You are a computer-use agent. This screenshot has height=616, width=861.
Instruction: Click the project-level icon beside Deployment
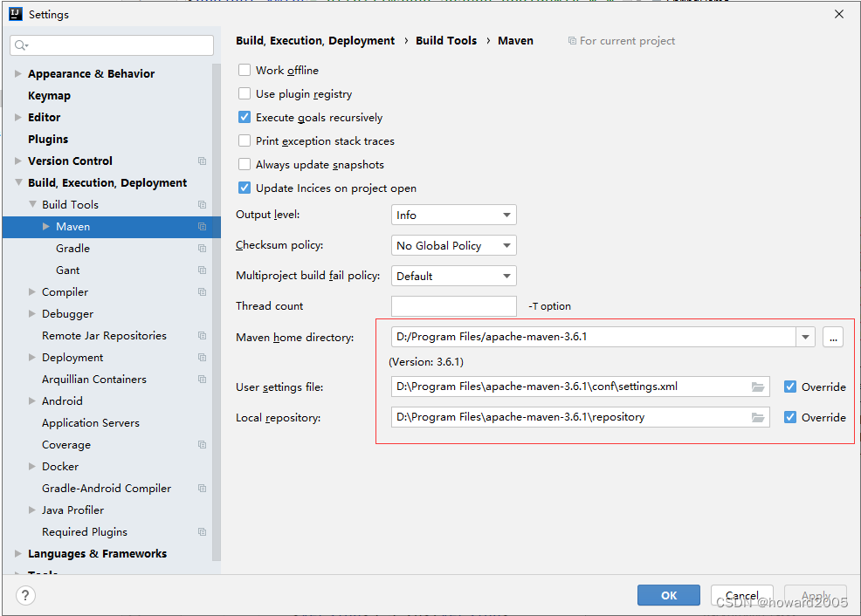202,358
